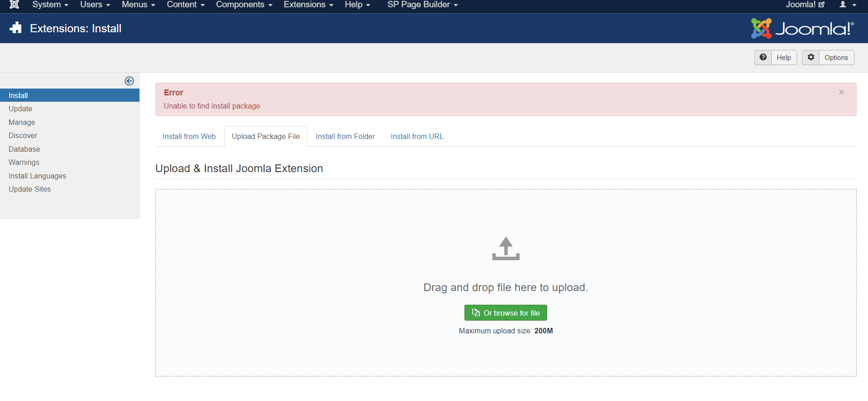Click the Help question mark icon
Screen dimensions: 868x401
[763, 57]
